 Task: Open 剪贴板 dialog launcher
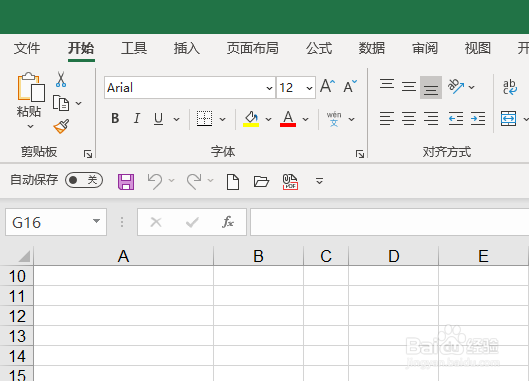pos(88,154)
